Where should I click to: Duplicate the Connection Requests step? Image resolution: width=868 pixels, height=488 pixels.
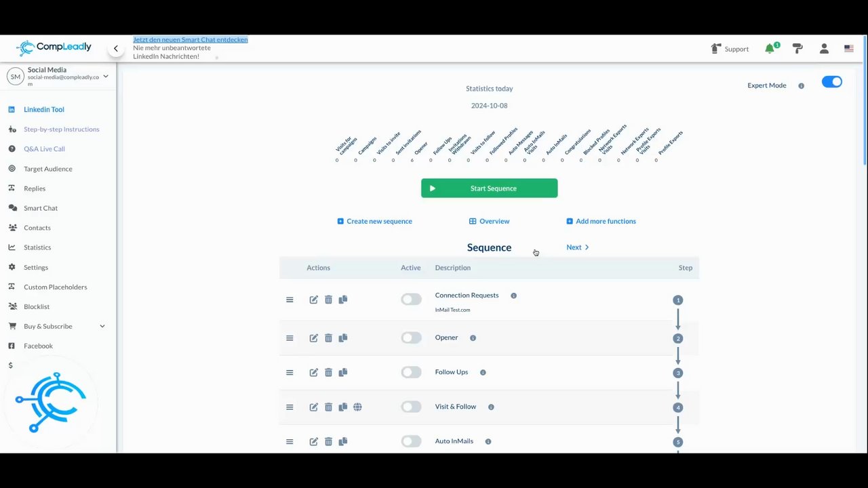[343, 300]
